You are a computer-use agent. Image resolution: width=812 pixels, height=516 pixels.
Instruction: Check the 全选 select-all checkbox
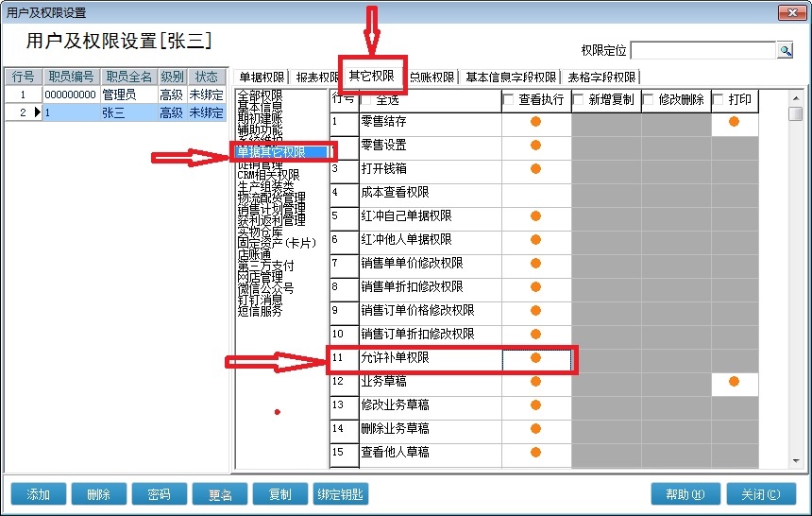366,99
